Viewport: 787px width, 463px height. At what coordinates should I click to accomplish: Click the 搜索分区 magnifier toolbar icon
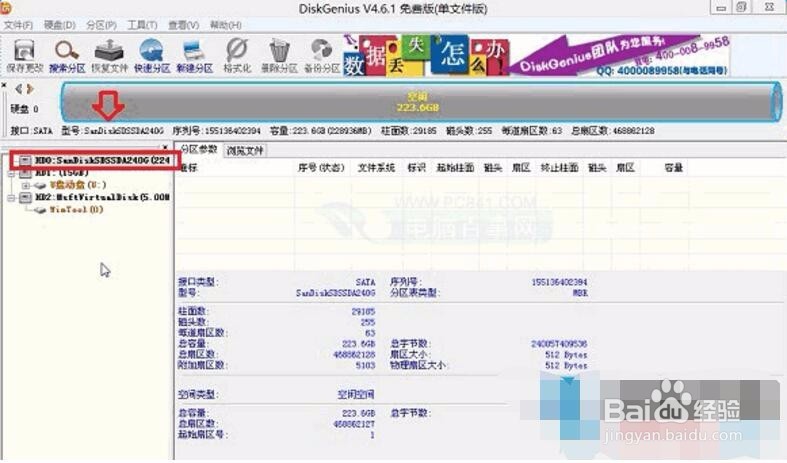[x=67, y=51]
